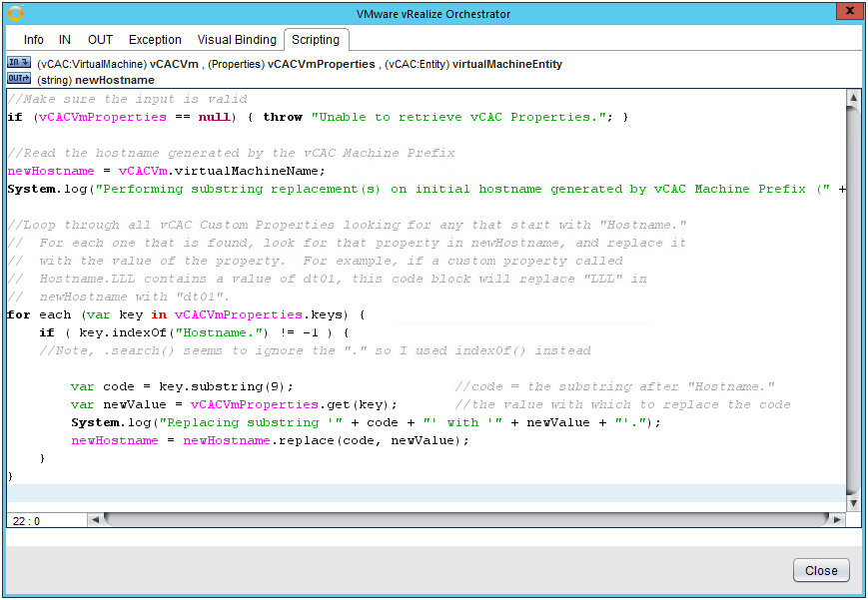Image resolution: width=868 pixels, height=600 pixels.
Task: Select the virtualMachineEntity input parameter
Action: 506,64
